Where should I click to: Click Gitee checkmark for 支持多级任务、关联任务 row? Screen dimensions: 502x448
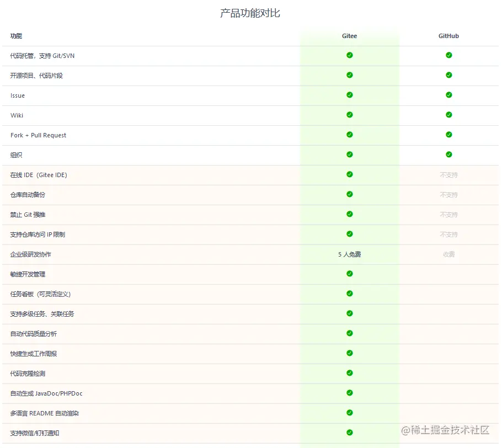point(350,313)
